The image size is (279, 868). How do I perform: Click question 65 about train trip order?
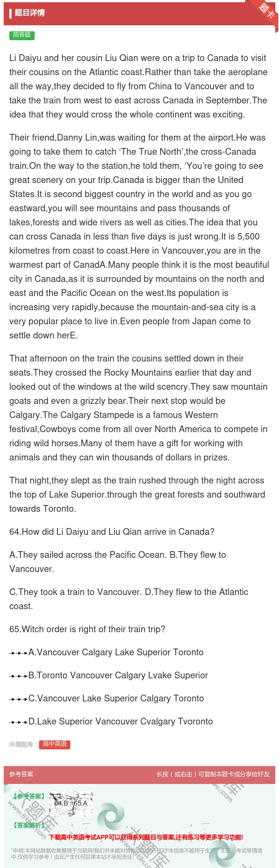click(x=87, y=629)
